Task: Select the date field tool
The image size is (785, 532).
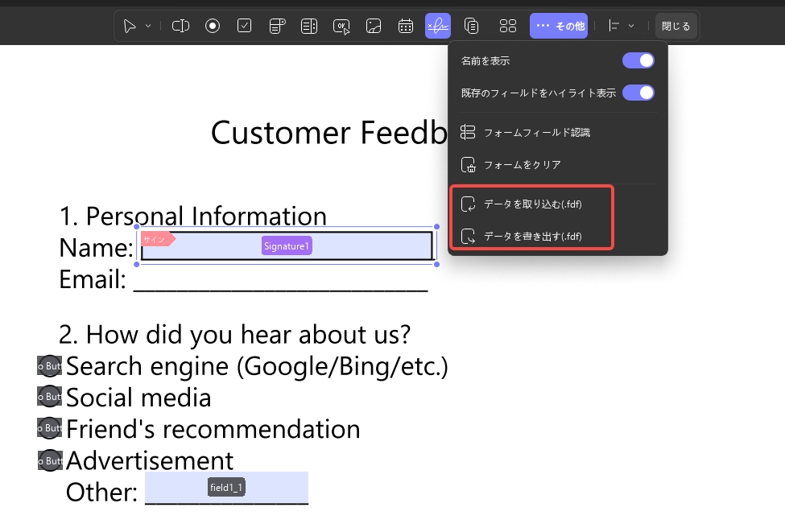Action: 406,26
